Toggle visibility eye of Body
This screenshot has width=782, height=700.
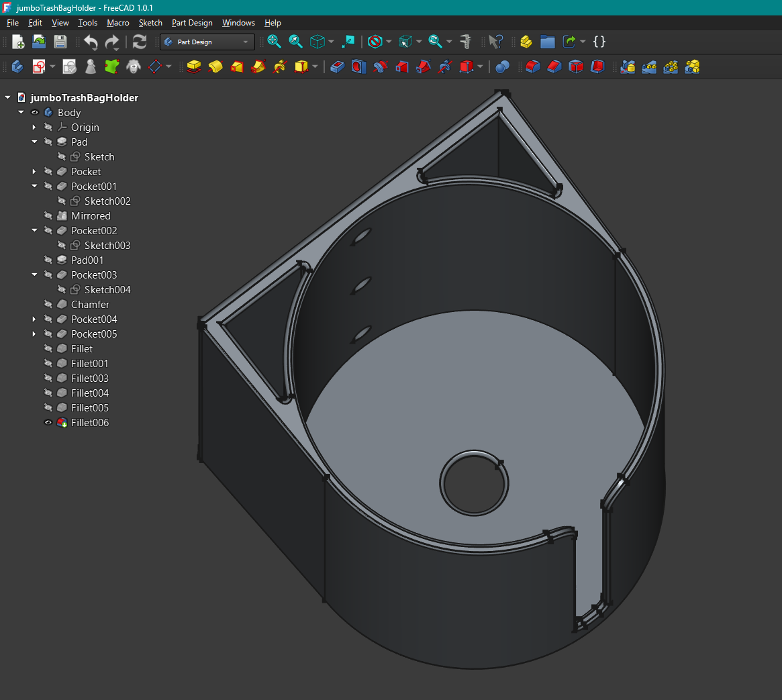34,113
